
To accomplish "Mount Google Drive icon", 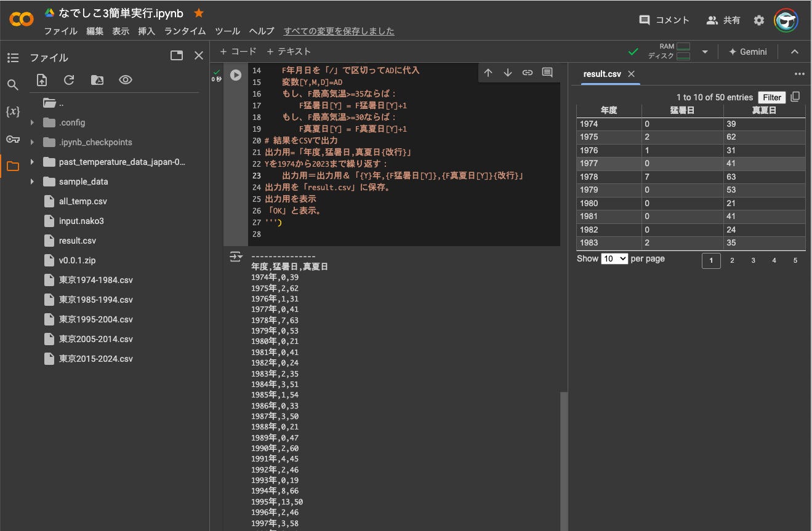I will coord(97,80).
